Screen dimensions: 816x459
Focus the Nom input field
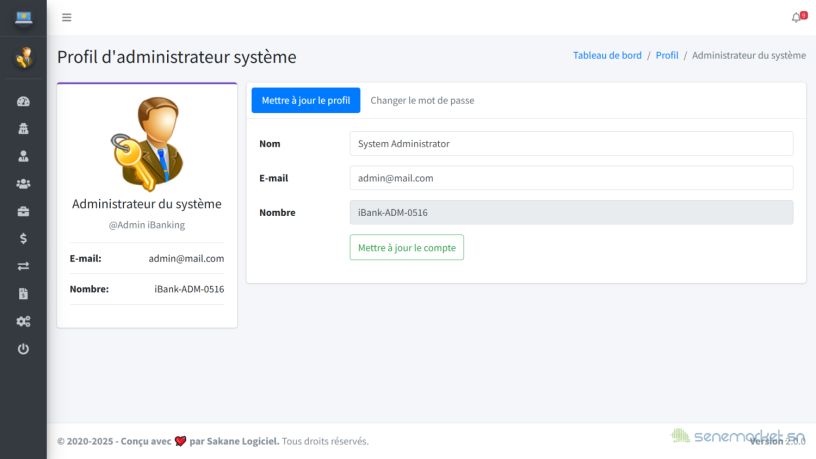click(x=571, y=144)
